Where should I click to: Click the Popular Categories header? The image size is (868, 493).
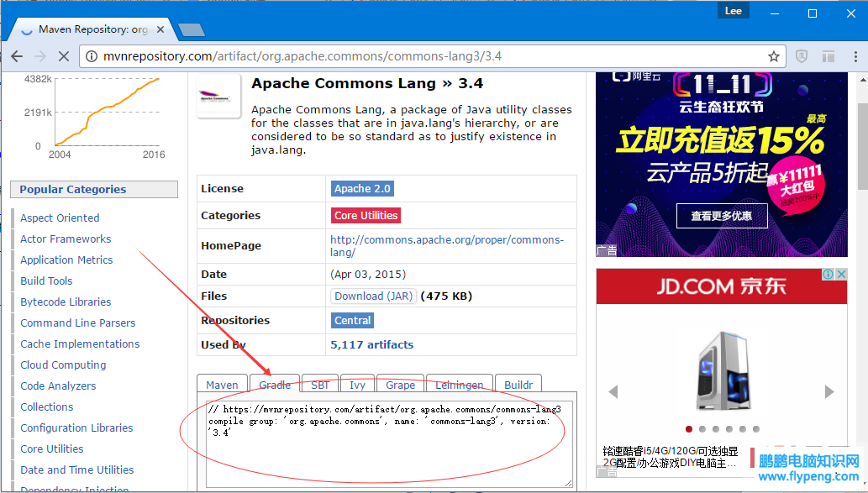[94, 189]
